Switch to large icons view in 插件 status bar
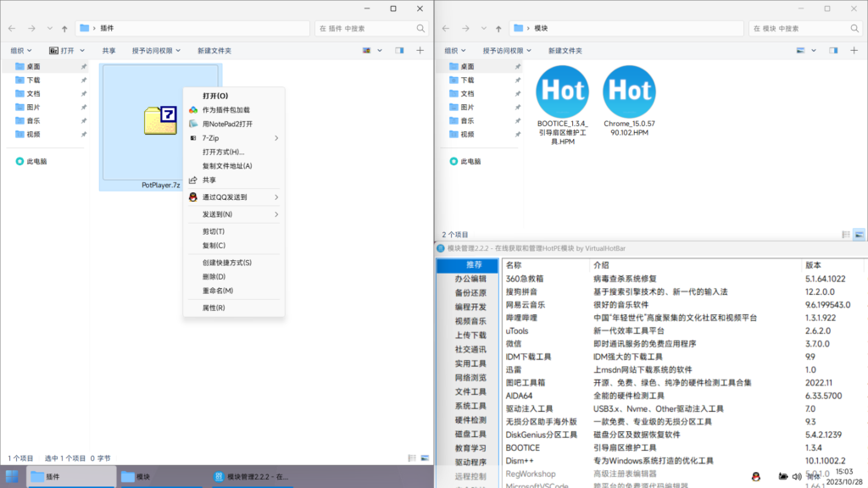 click(426, 458)
